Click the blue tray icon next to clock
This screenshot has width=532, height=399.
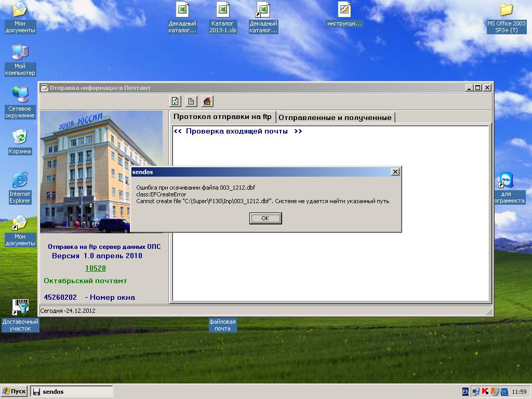pos(504,392)
